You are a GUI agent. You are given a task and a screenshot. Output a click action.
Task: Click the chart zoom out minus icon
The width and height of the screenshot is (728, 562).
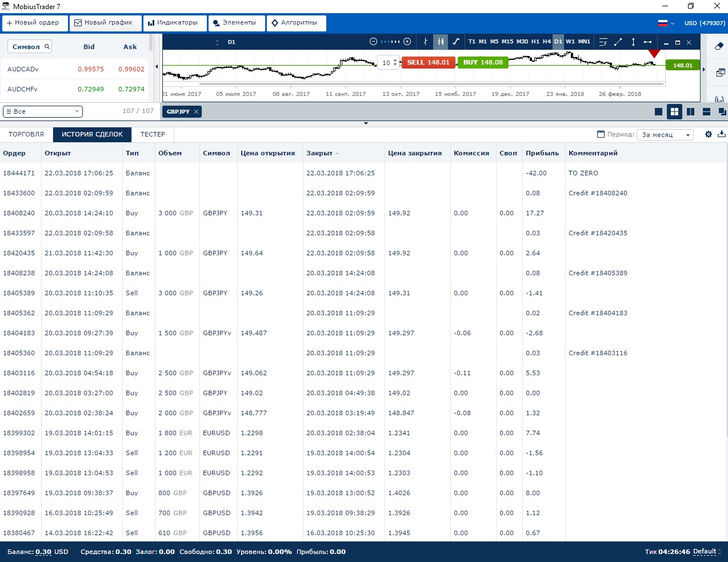(x=373, y=42)
